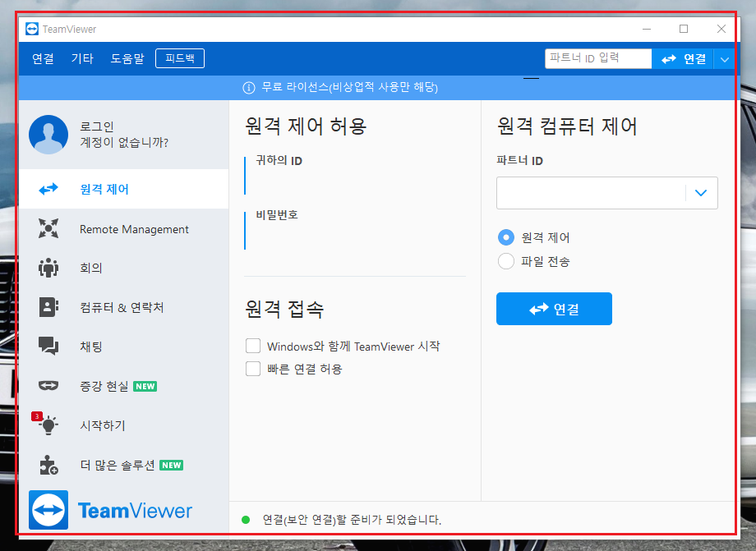Open the 연결 menu
The width and height of the screenshot is (756, 551).
(43, 58)
